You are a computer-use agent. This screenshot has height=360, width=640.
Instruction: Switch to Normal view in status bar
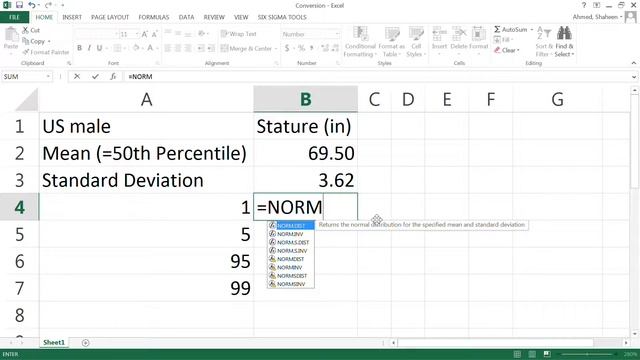517,354
